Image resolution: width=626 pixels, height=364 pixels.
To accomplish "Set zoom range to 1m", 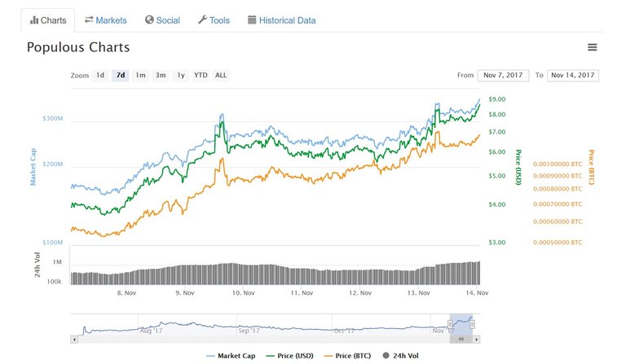I will pyautogui.click(x=141, y=75).
